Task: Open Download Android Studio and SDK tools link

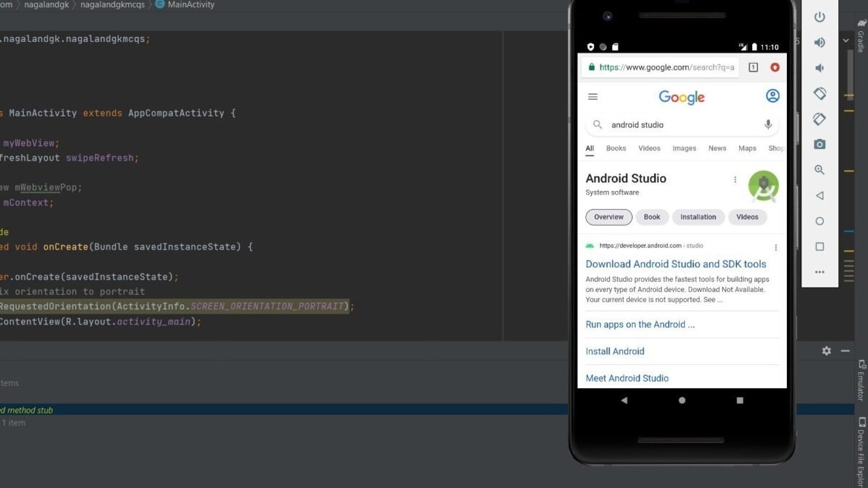Action: [x=676, y=264]
